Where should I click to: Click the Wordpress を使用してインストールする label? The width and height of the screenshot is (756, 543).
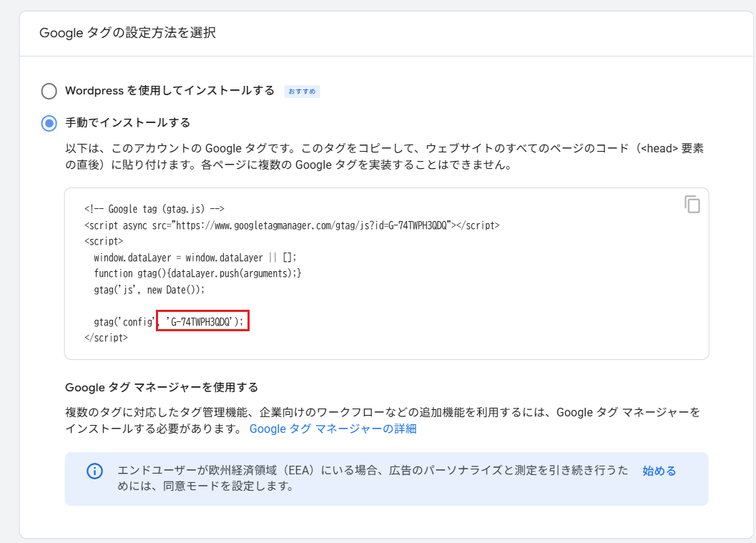click(x=170, y=91)
